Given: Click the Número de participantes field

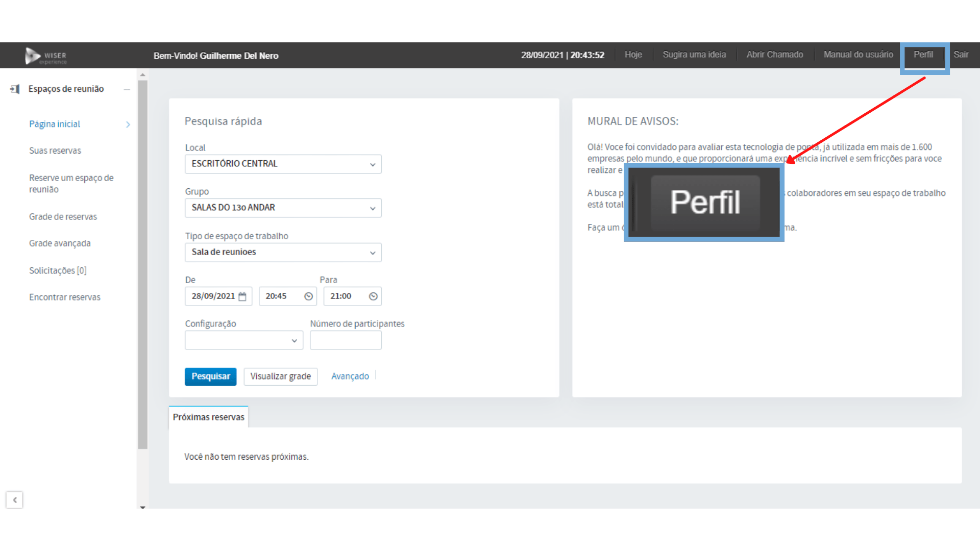Looking at the screenshot, I should click(x=346, y=340).
